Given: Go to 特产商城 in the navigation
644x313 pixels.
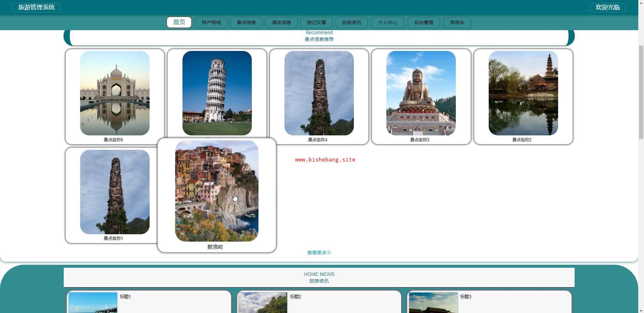Looking at the screenshot, I should [x=211, y=22].
